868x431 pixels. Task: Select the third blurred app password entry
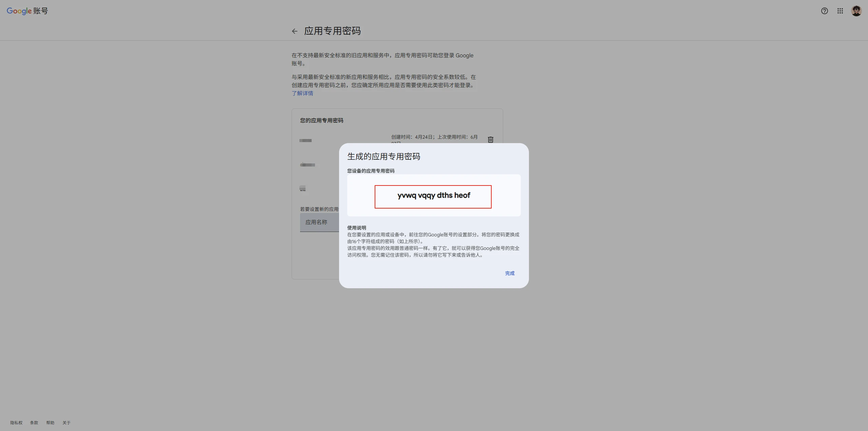(302, 188)
